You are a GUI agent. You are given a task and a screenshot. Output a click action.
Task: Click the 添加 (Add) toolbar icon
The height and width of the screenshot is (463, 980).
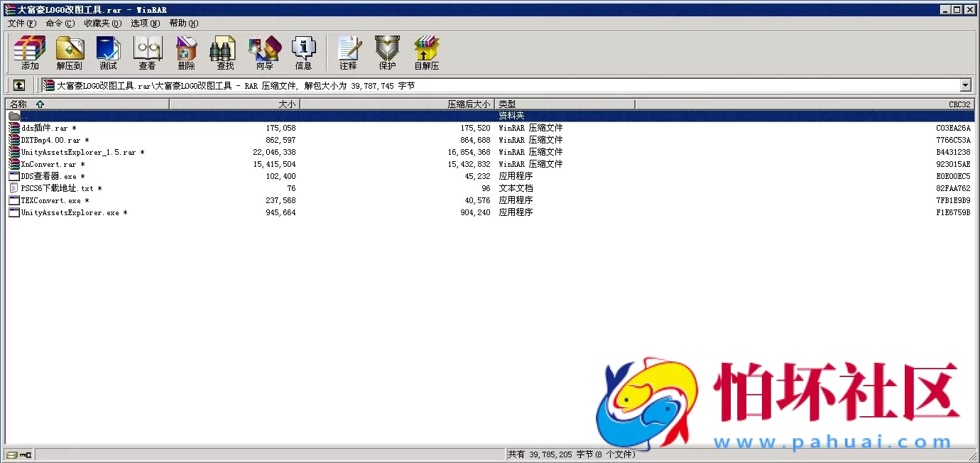(x=30, y=53)
